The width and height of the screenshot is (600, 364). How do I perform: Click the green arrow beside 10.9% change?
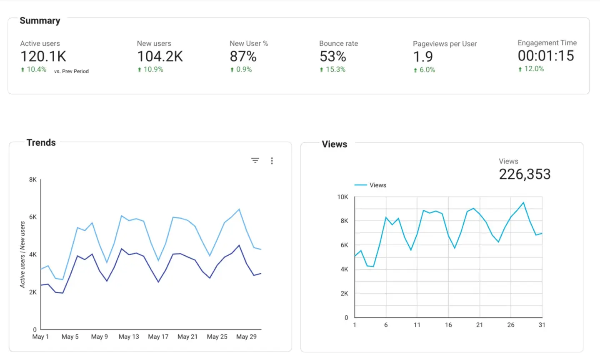pyautogui.click(x=139, y=70)
